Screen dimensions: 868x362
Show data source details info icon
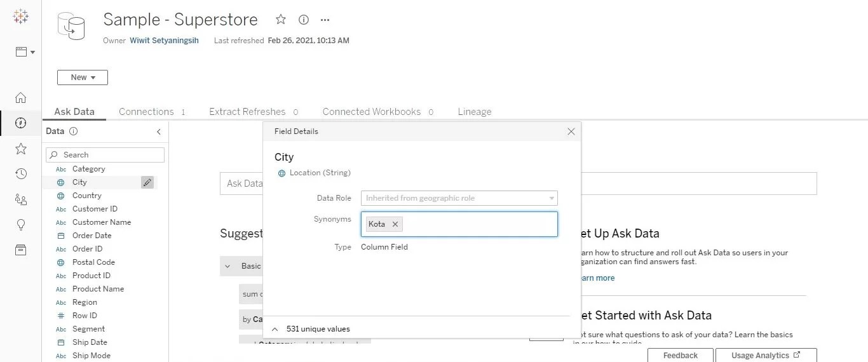click(x=304, y=20)
